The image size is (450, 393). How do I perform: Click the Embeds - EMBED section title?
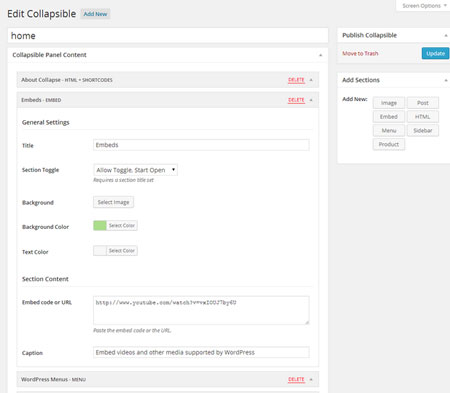coord(41,100)
